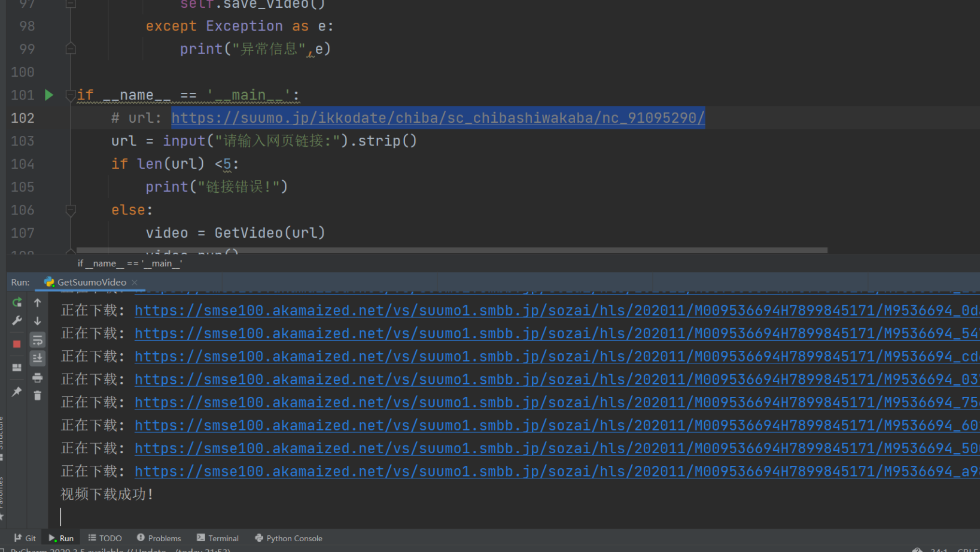980x552 pixels.
Task: Collapse the else block fold marker at line 106
Action: [x=70, y=210]
